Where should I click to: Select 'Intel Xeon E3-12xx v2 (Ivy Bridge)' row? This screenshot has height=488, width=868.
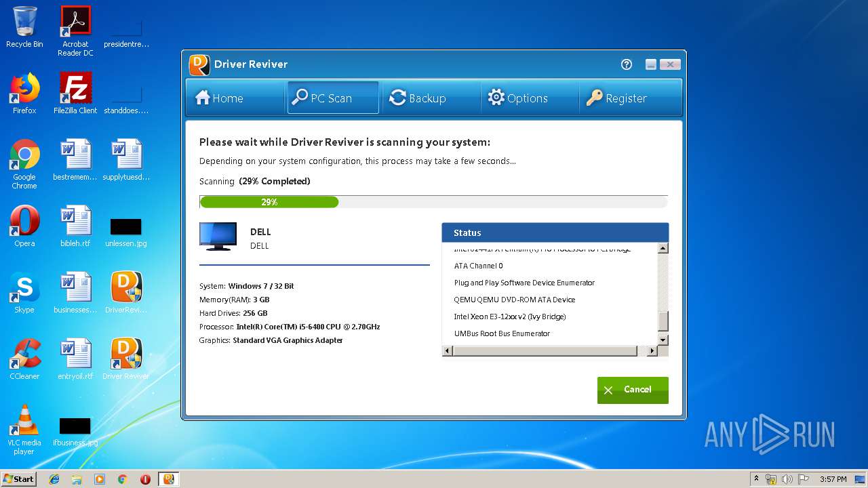pyautogui.click(x=510, y=317)
